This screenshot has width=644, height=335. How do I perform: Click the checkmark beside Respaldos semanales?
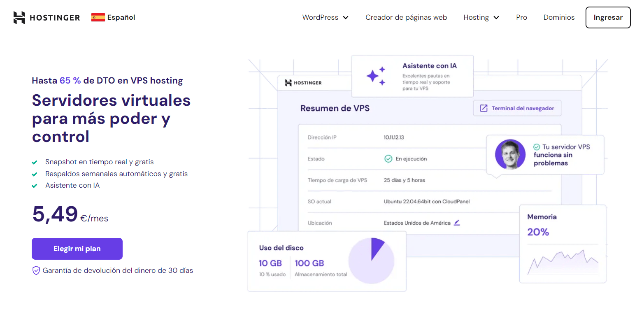tap(35, 174)
